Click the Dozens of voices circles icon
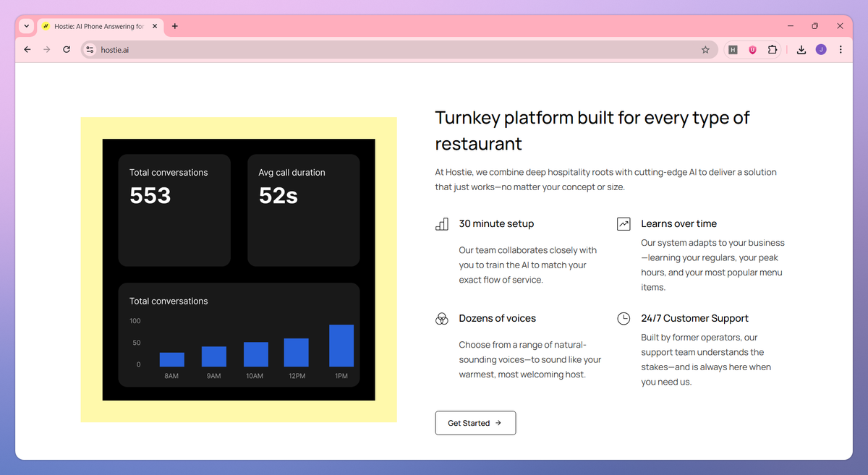 (x=442, y=319)
